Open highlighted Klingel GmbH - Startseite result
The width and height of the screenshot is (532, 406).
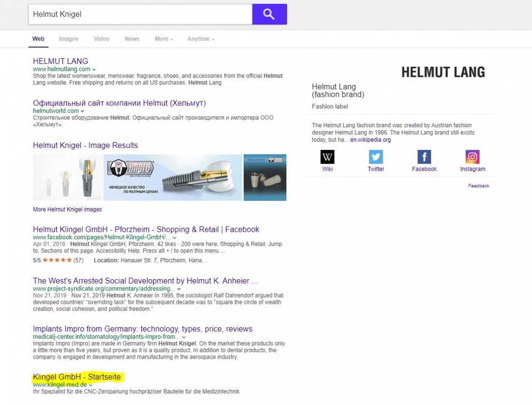pos(76,376)
